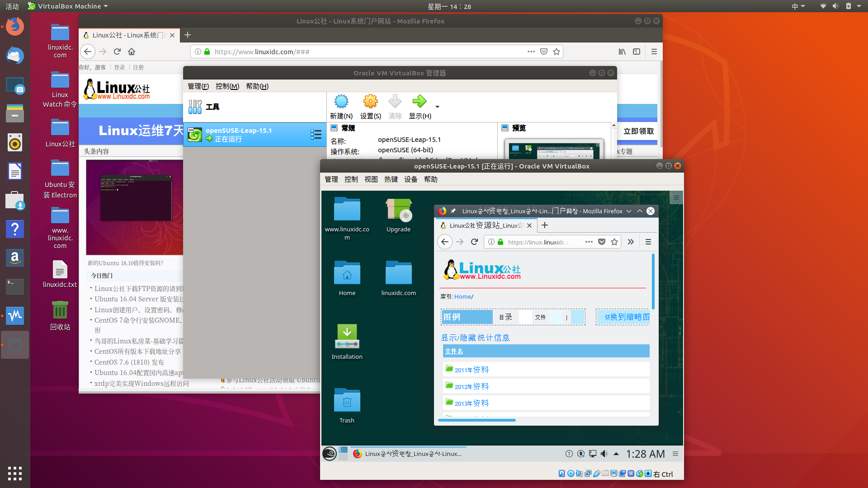Viewport: 868px width, 488px height.
Task: Open the linuxidc.com folder in openSUSE desktop
Action: click(398, 278)
